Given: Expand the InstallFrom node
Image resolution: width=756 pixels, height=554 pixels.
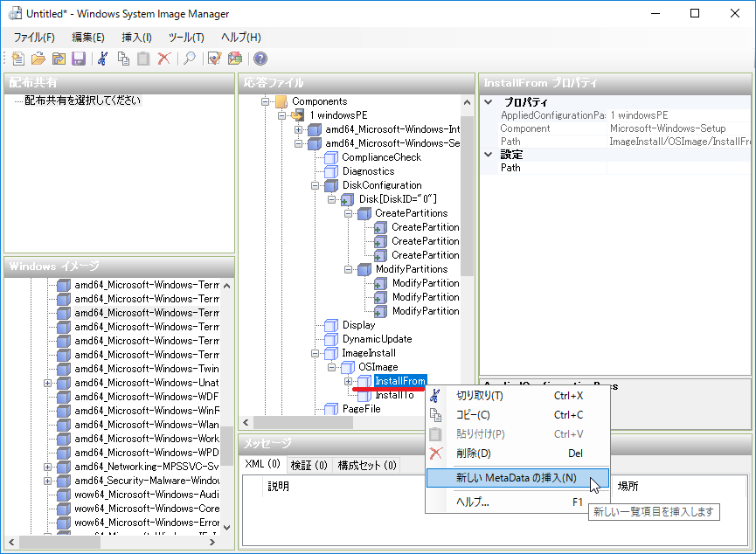Looking at the screenshot, I should pos(348,381).
